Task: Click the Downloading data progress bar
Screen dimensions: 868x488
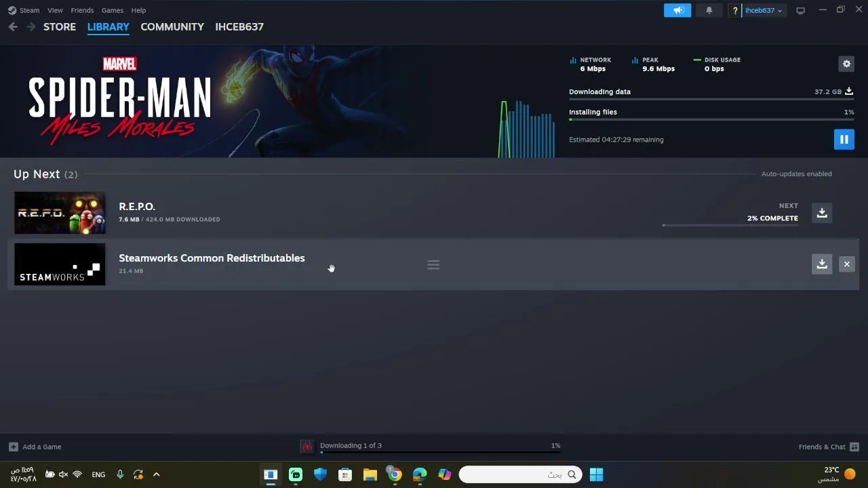Action: coord(711,99)
